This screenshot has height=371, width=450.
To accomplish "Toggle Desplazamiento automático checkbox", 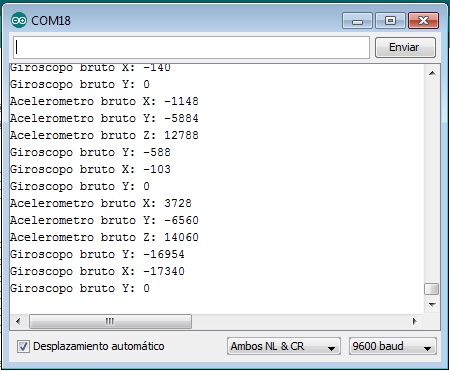I will coord(23,346).
